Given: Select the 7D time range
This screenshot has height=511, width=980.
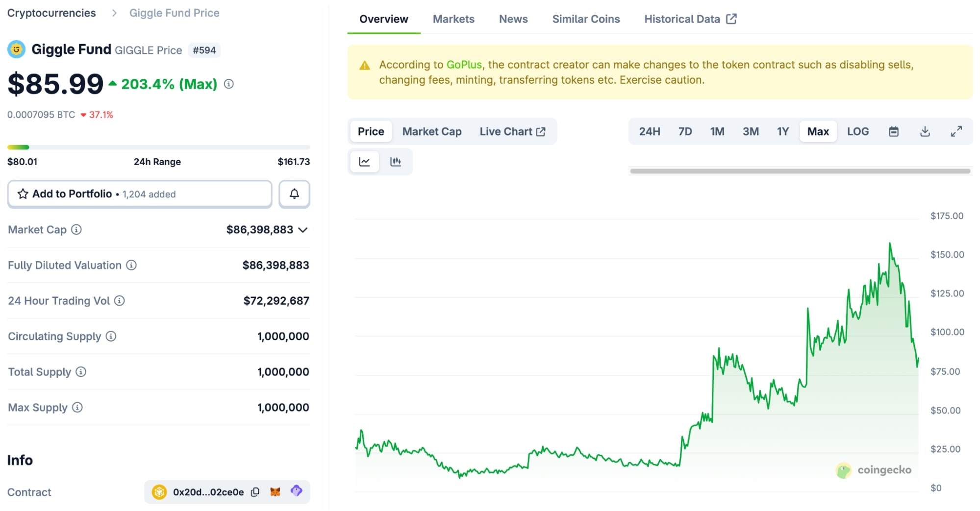Looking at the screenshot, I should [x=685, y=131].
